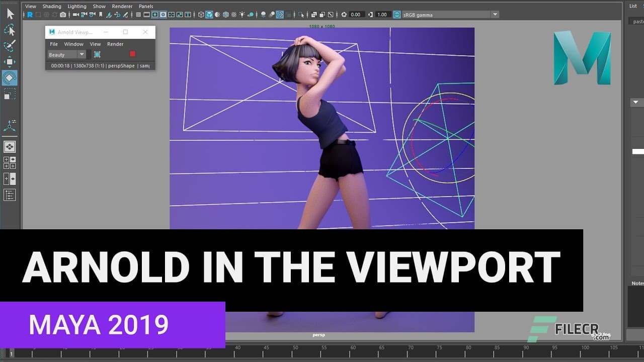
Task: Open the Render menu in the Arnold Viewport window
Action: coord(115,44)
